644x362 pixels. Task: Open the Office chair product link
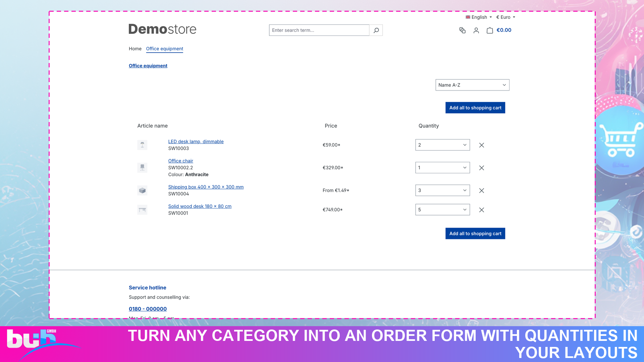point(180,161)
